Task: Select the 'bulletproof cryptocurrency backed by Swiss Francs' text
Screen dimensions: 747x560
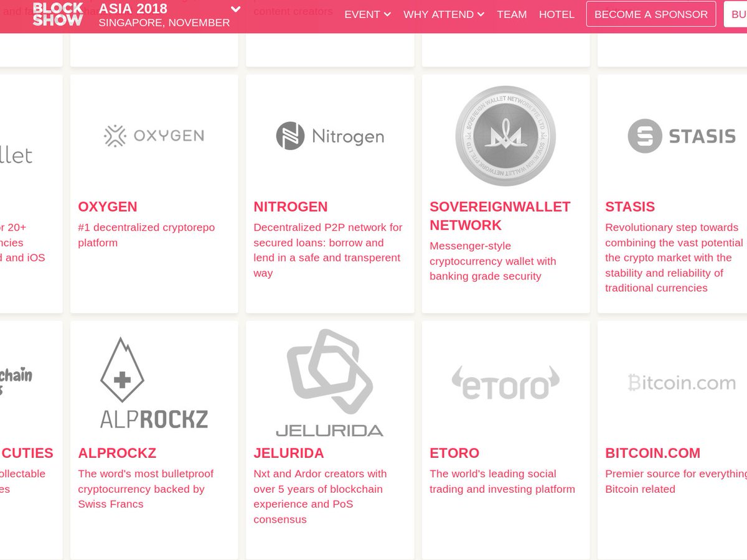Action: coord(146,489)
